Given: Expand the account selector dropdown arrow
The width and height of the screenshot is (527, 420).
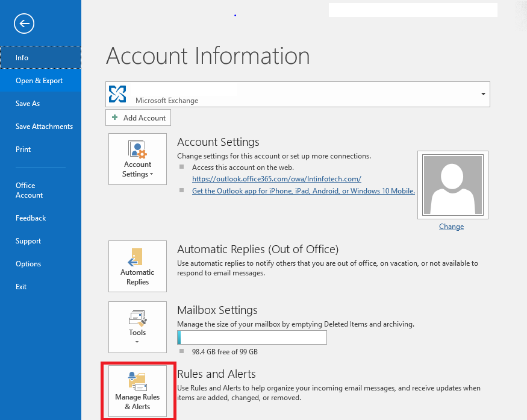Looking at the screenshot, I should [483, 94].
